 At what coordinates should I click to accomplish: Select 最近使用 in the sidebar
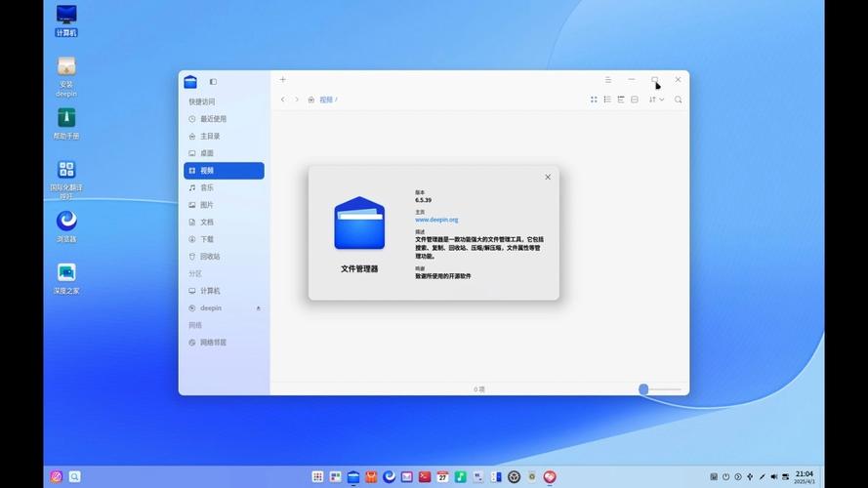point(224,119)
